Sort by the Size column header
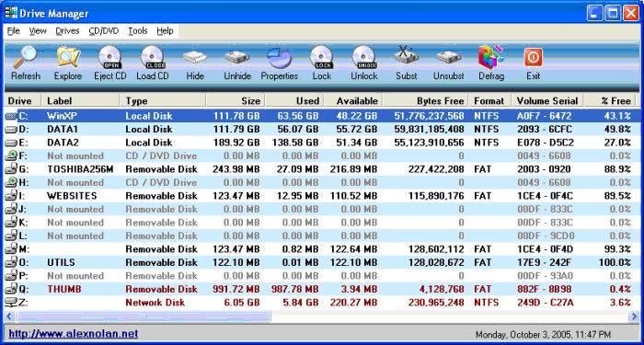This screenshot has width=644, height=345. click(236, 100)
